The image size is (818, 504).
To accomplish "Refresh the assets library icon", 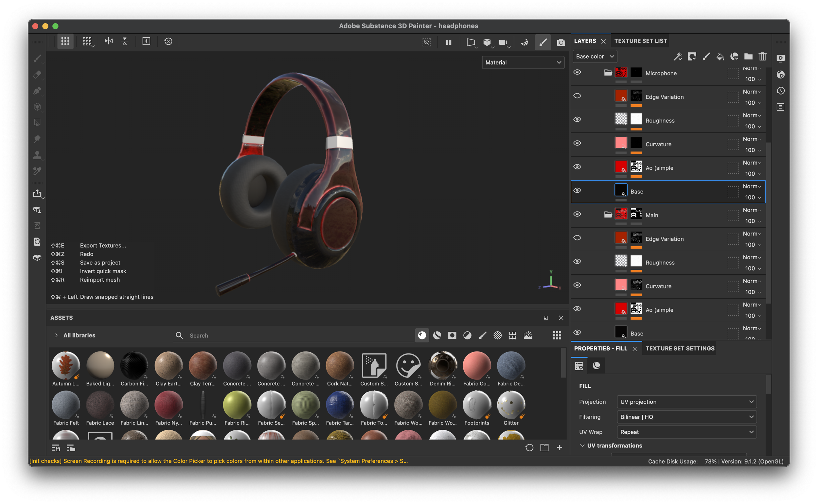I will pyautogui.click(x=529, y=448).
